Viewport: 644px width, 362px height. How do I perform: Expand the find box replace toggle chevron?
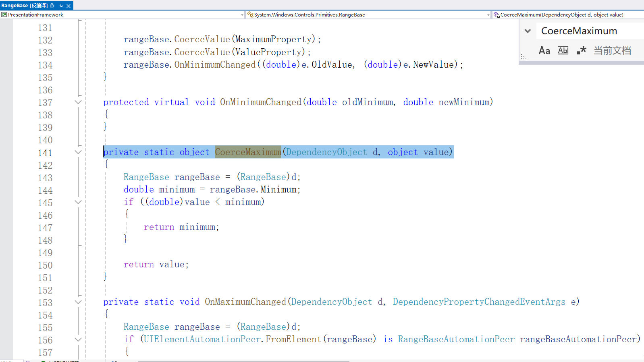528,31
